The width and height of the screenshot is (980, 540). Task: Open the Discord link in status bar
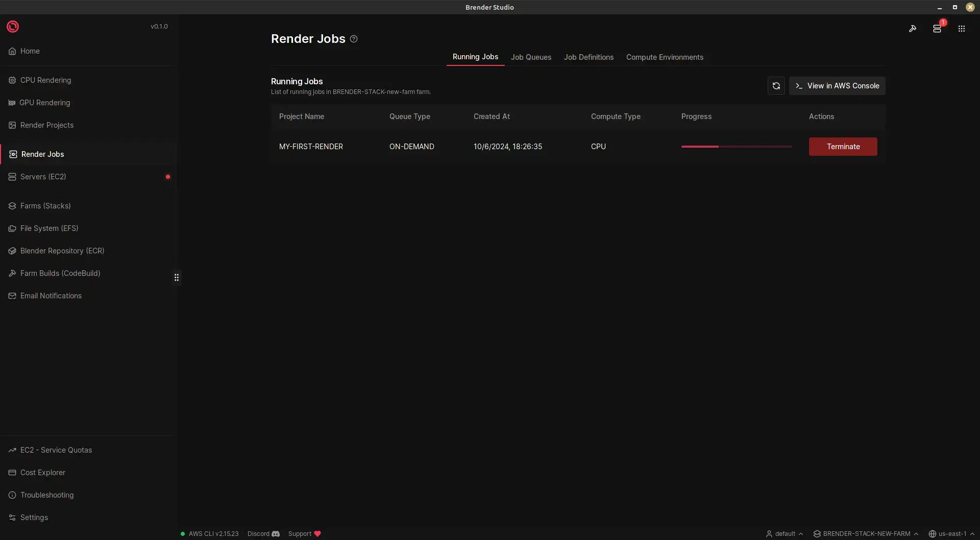(263, 533)
